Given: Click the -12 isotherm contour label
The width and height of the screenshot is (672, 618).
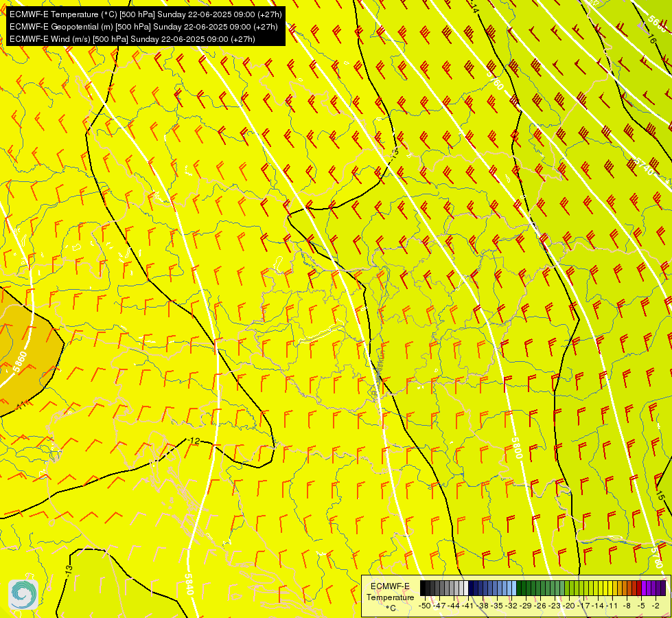Looking at the screenshot, I should [x=194, y=440].
